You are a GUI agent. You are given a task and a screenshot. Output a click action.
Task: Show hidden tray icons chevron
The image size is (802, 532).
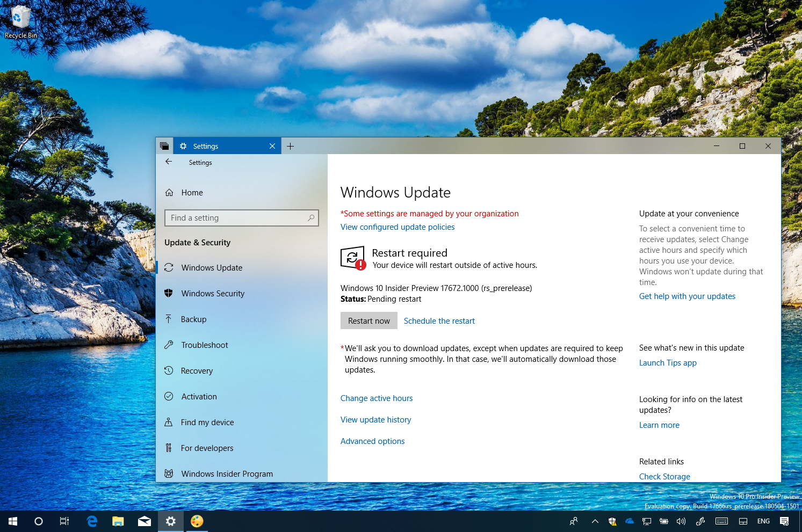click(x=595, y=521)
